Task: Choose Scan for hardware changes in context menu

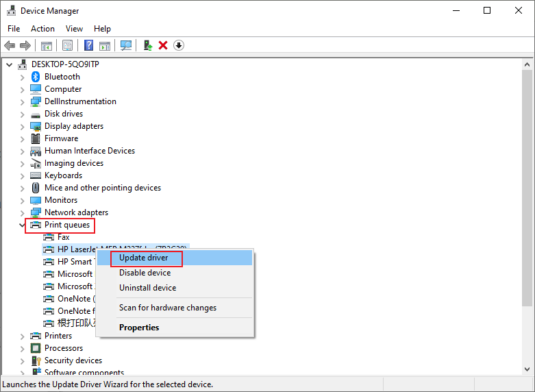Action: coord(175,308)
